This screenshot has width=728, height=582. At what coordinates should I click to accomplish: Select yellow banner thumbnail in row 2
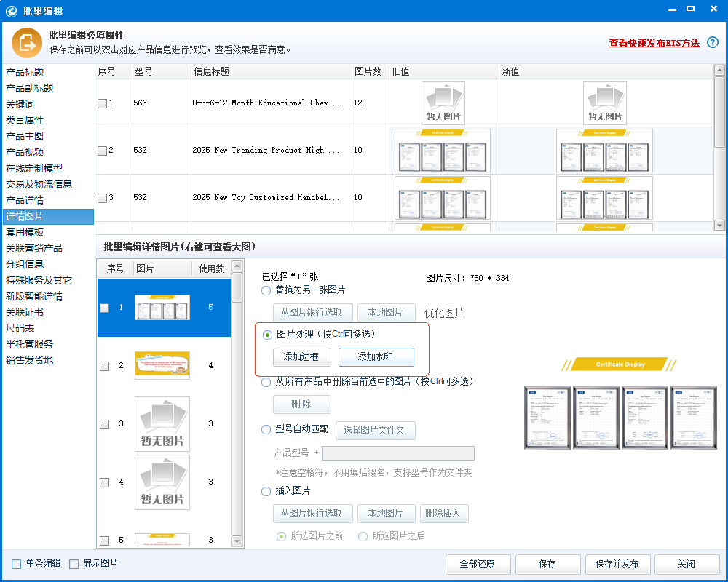(x=162, y=365)
